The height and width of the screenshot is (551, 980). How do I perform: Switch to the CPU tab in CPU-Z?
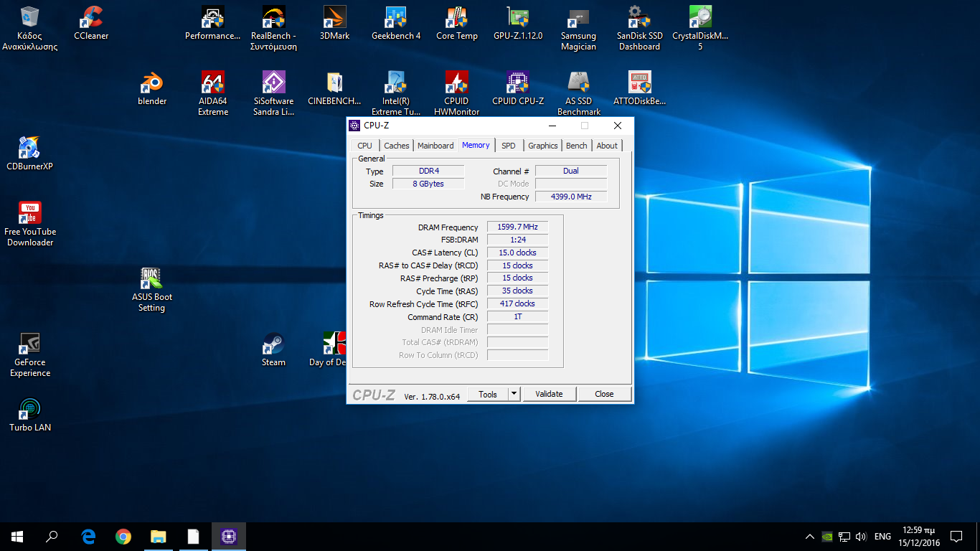364,146
